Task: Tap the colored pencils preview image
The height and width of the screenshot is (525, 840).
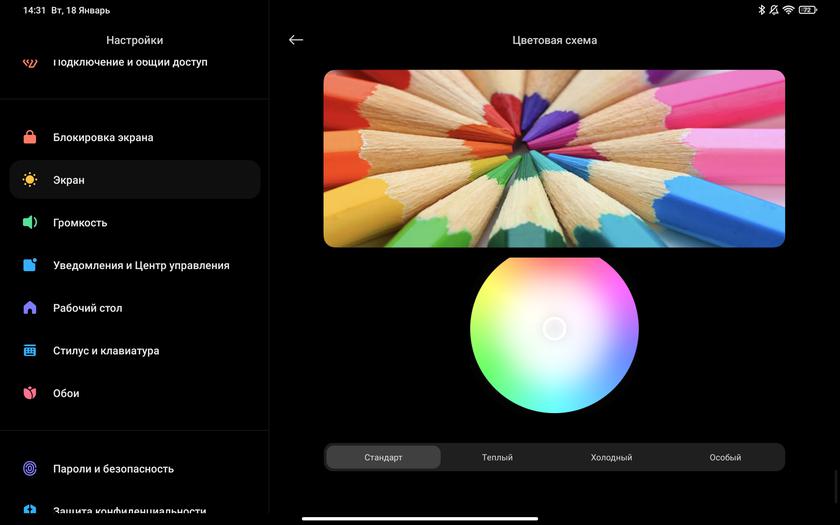Action: click(554, 158)
